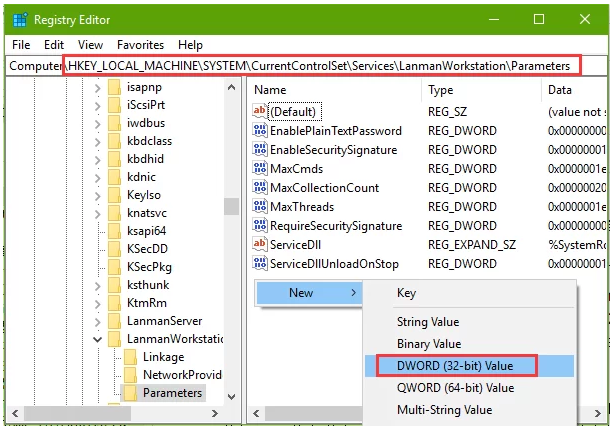The height and width of the screenshot is (432, 616).
Task: Click the kbdclass folder icon
Action: [x=114, y=141]
